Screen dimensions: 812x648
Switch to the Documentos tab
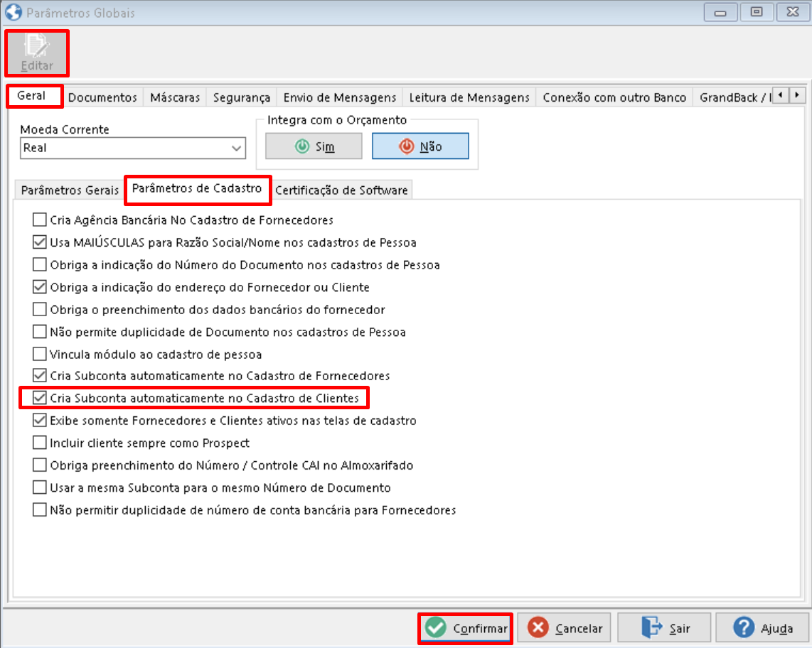(x=102, y=97)
